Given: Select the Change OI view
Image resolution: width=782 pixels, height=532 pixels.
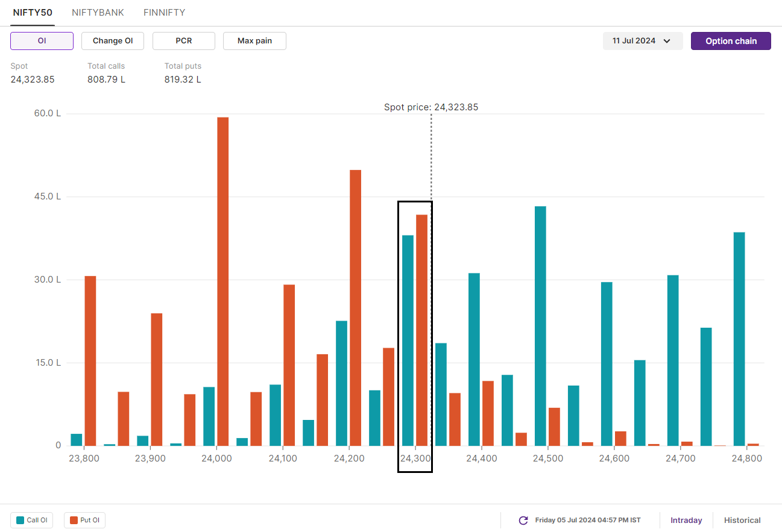Looking at the screenshot, I should coord(113,41).
